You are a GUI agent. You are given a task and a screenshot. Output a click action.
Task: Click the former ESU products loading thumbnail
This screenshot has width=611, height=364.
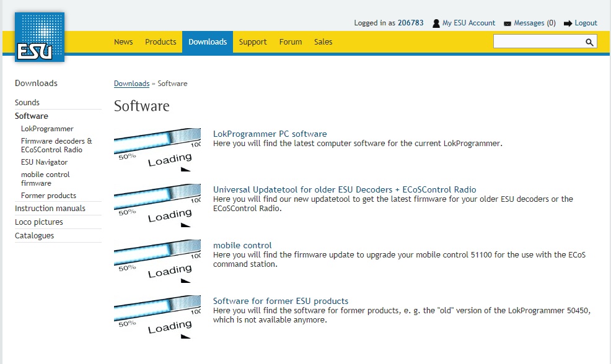157,316
